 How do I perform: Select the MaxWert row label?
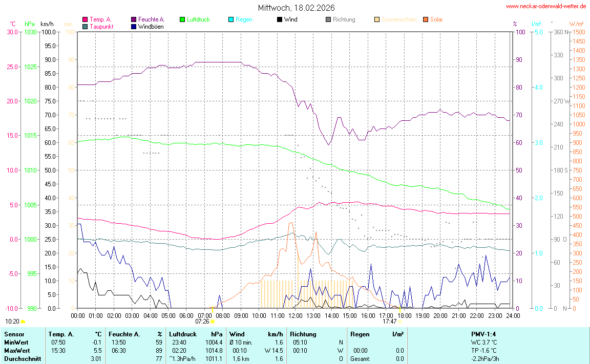click(x=16, y=350)
